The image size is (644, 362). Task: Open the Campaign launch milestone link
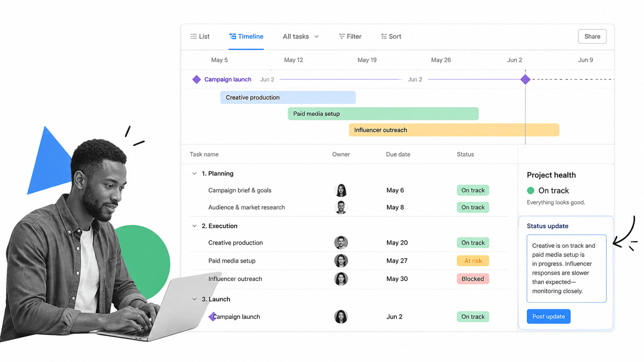(228, 79)
